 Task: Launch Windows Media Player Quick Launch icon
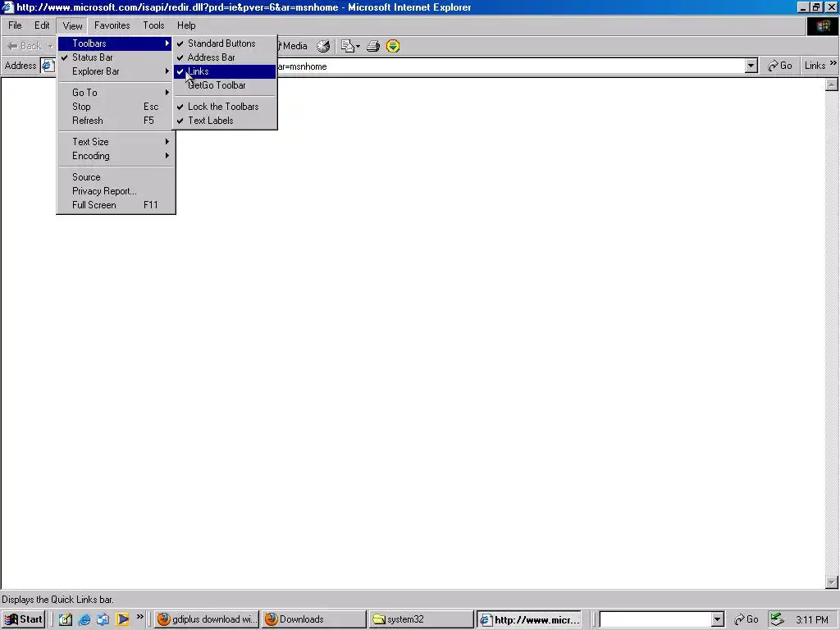(122, 619)
